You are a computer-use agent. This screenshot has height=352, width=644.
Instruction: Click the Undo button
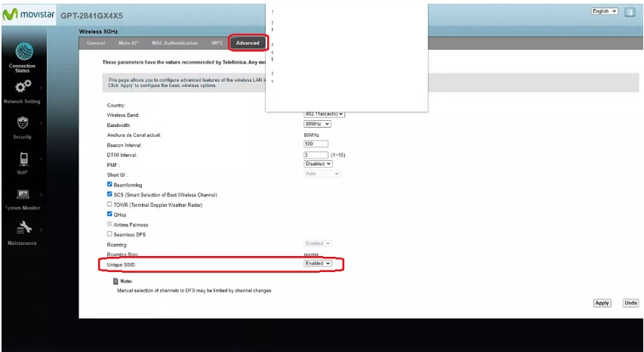pos(630,303)
